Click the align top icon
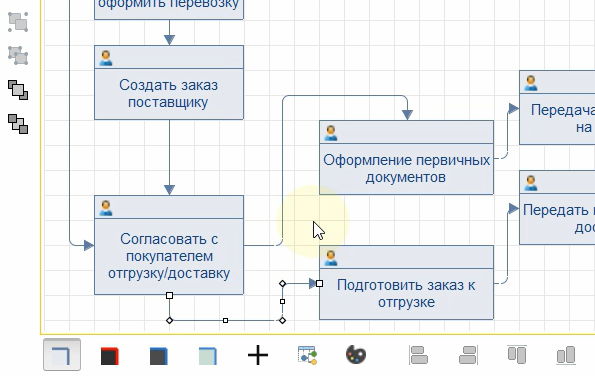The width and height of the screenshot is (595, 379). pyautogui.click(x=517, y=354)
